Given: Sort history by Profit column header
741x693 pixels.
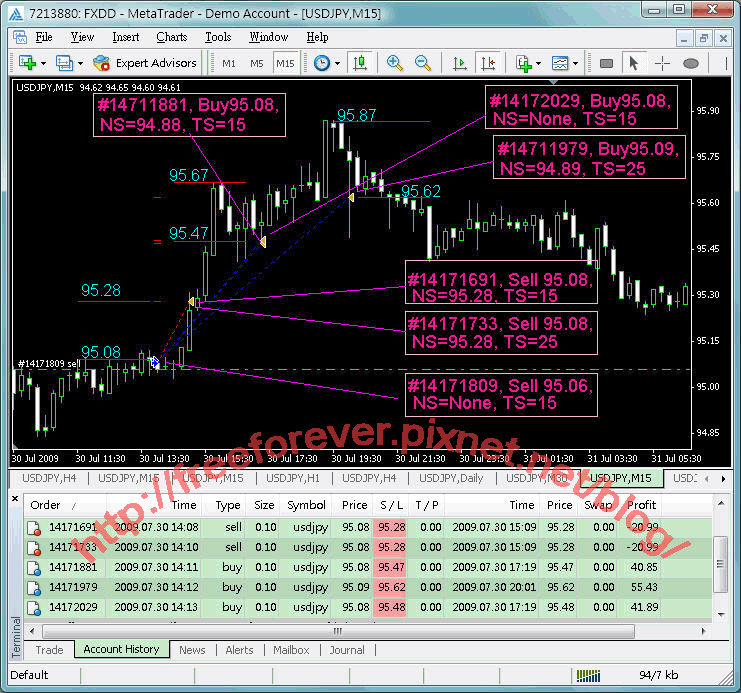Looking at the screenshot, I should 641,505.
